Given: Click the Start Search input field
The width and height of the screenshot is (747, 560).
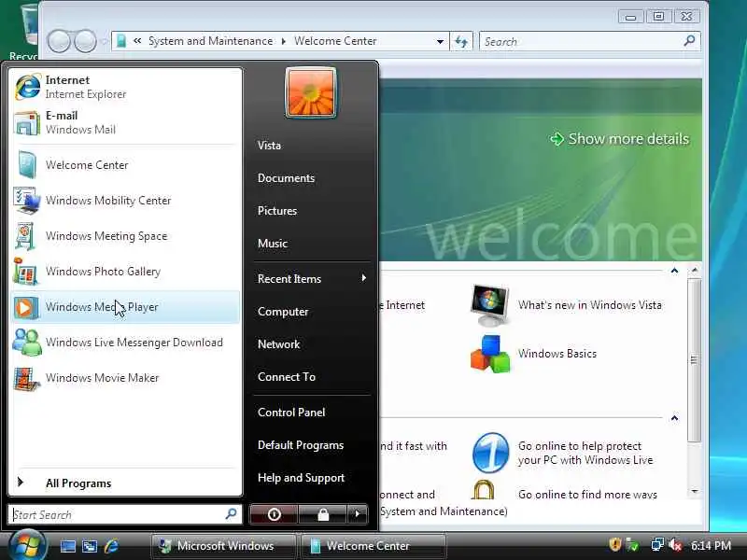Looking at the screenshot, I should tap(125, 514).
